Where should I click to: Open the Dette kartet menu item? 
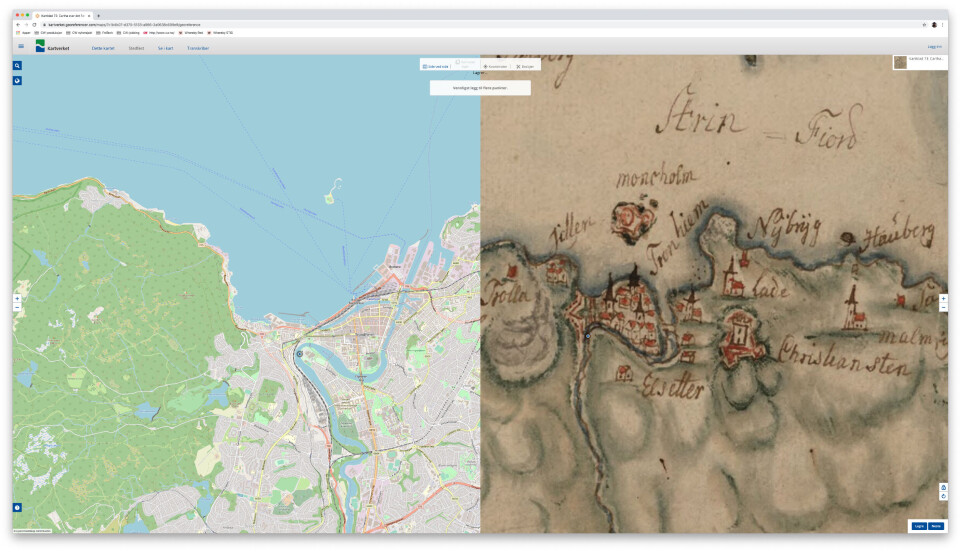pos(103,48)
